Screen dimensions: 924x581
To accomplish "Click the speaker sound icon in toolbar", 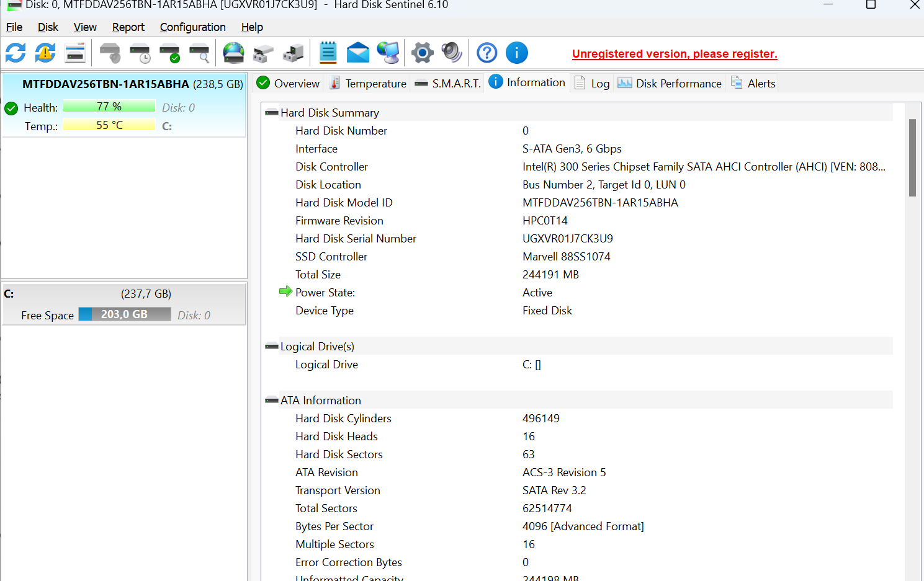I will pos(452,53).
